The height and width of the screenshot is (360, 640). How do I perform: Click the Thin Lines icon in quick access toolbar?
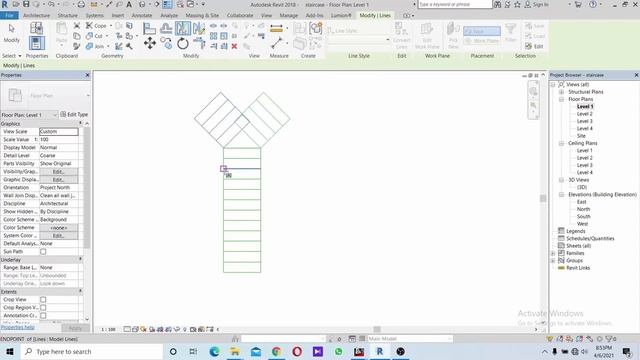coord(167,4)
